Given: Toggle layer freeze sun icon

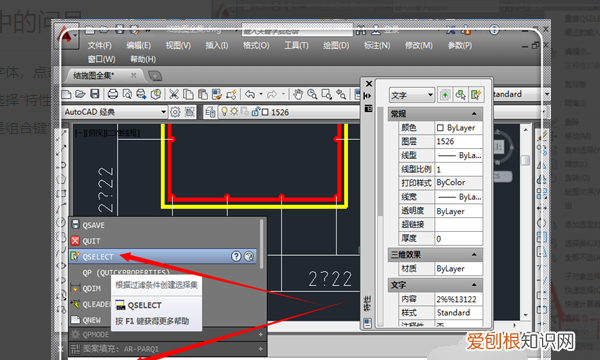Looking at the screenshot, I should 234,112.
